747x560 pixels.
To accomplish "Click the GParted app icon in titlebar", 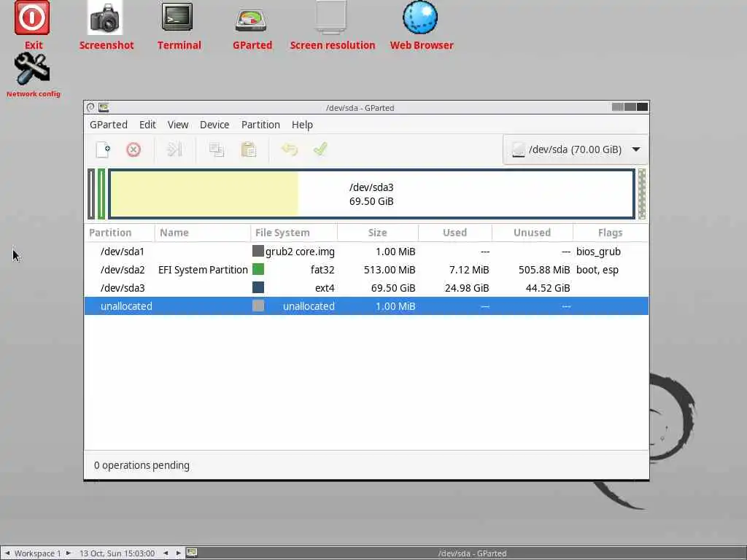I will pyautogui.click(x=104, y=108).
